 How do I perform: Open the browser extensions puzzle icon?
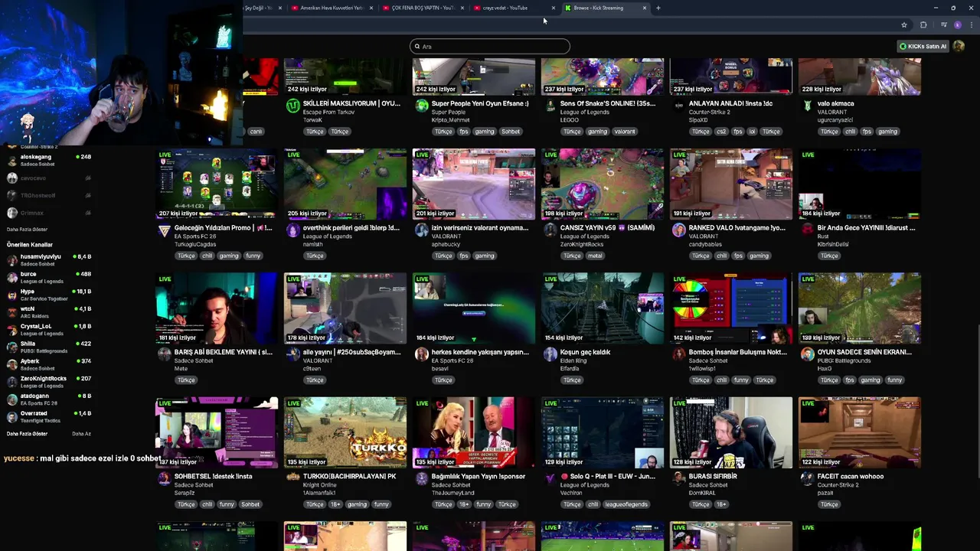(x=923, y=24)
